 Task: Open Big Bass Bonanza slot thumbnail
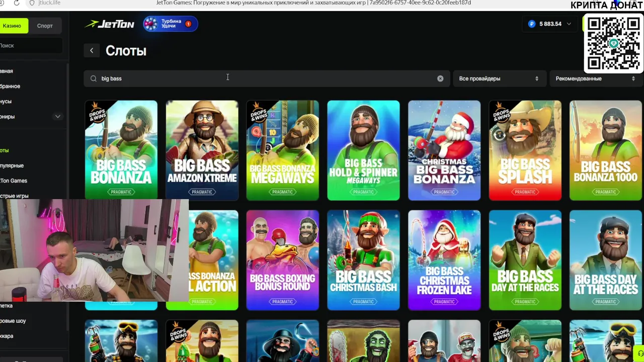[x=121, y=150]
